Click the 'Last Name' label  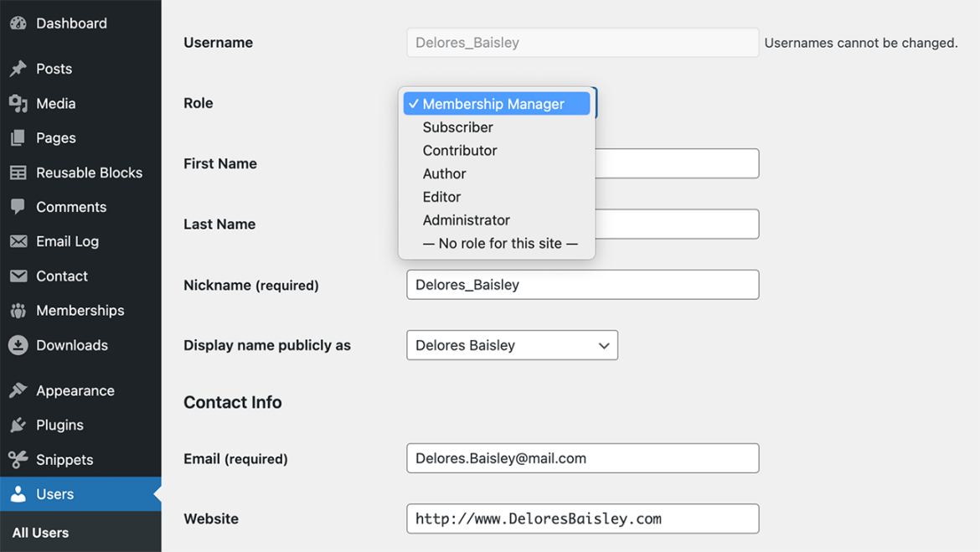pyautogui.click(x=219, y=224)
